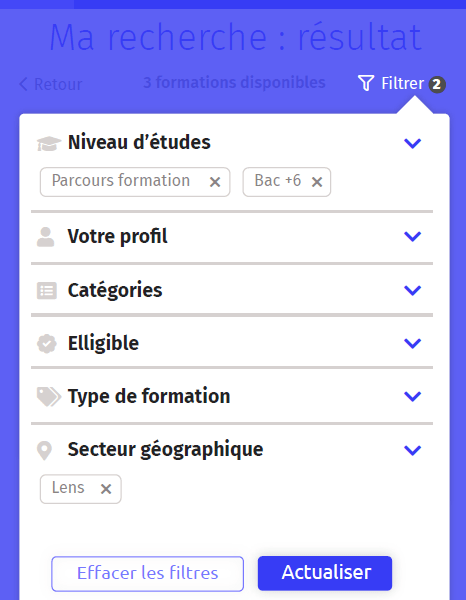Open the Type de formation chevron
The width and height of the screenshot is (466, 600).
click(412, 396)
